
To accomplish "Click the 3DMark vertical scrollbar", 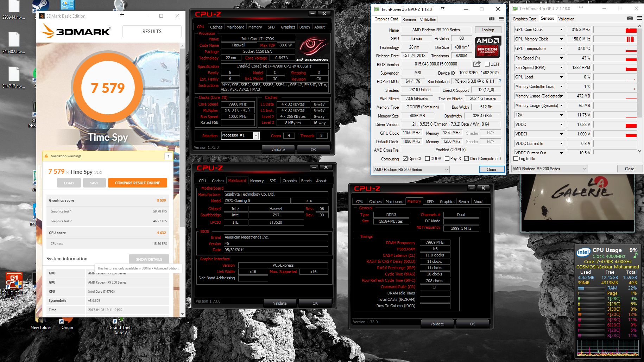I will pos(182,137).
